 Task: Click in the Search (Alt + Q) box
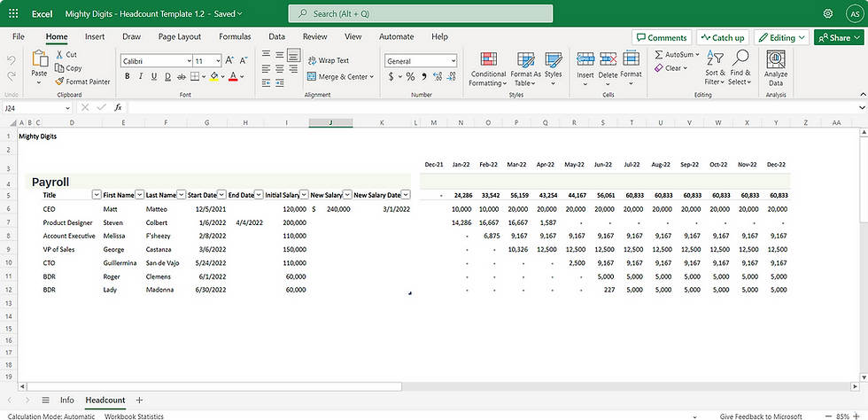click(x=420, y=14)
